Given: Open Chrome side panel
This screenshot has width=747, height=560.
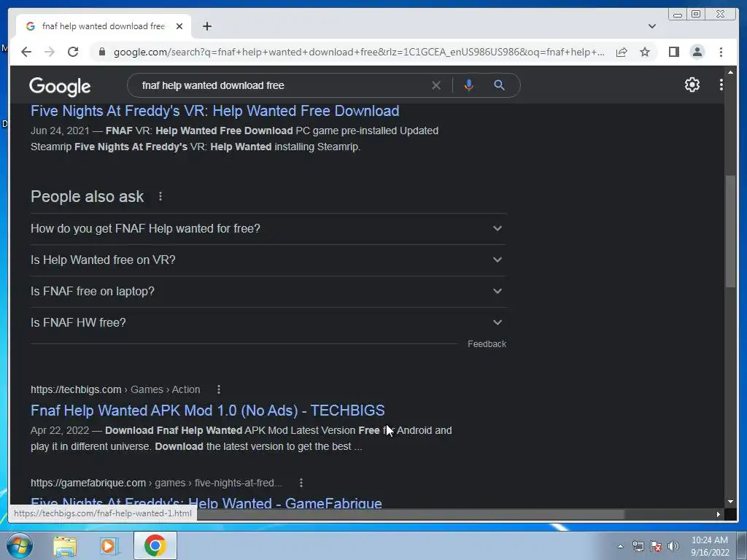Looking at the screenshot, I should click(673, 52).
